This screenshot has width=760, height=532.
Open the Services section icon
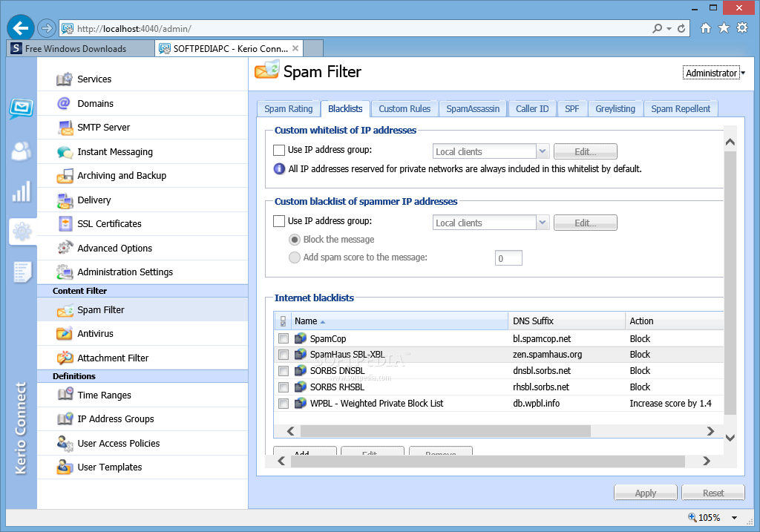pos(65,79)
